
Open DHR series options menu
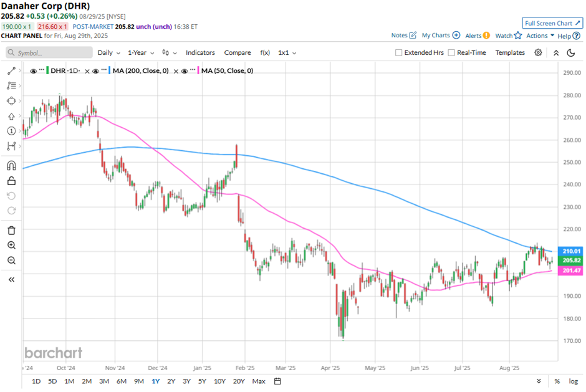42,70
